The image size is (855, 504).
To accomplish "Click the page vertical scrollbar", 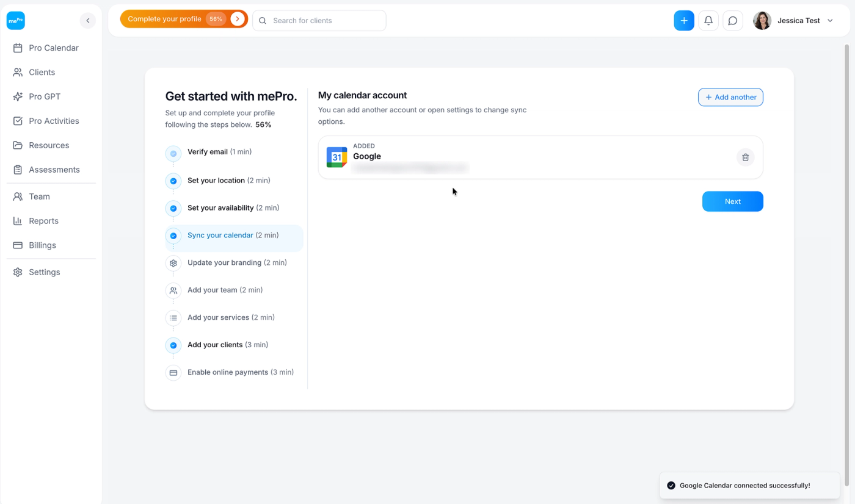I will (846, 265).
